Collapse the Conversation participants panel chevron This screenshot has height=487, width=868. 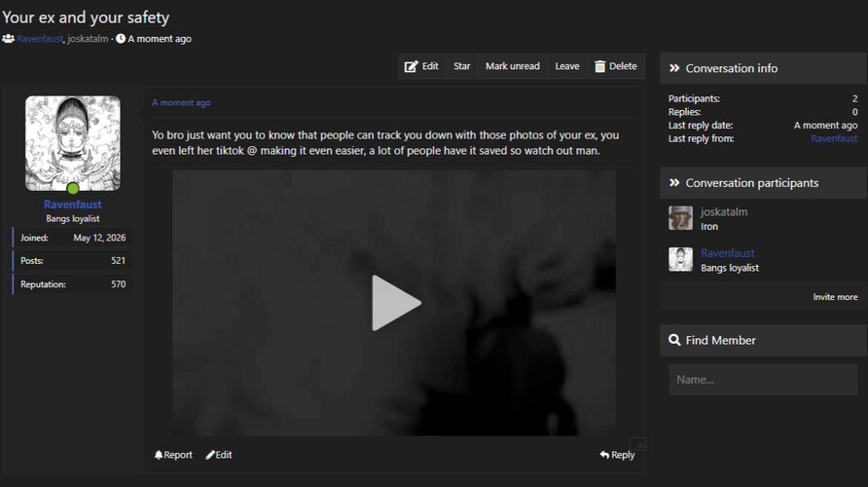click(x=674, y=183)
